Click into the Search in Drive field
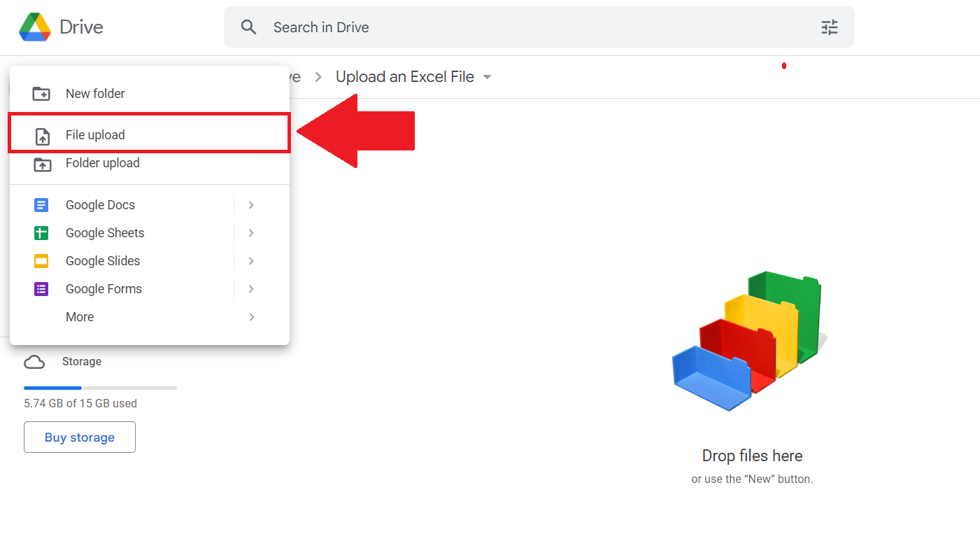Viewport: 980px width, 541px height. pos(539,27)
